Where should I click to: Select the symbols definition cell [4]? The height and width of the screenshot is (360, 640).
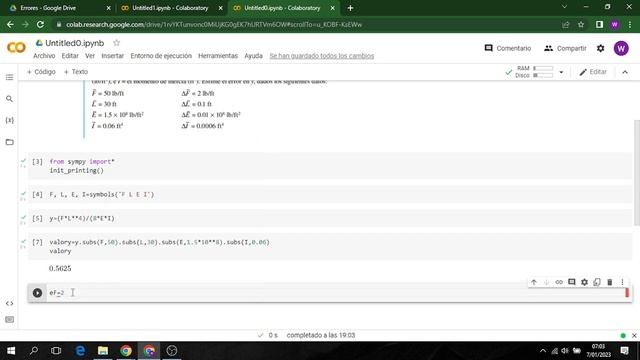330,194
